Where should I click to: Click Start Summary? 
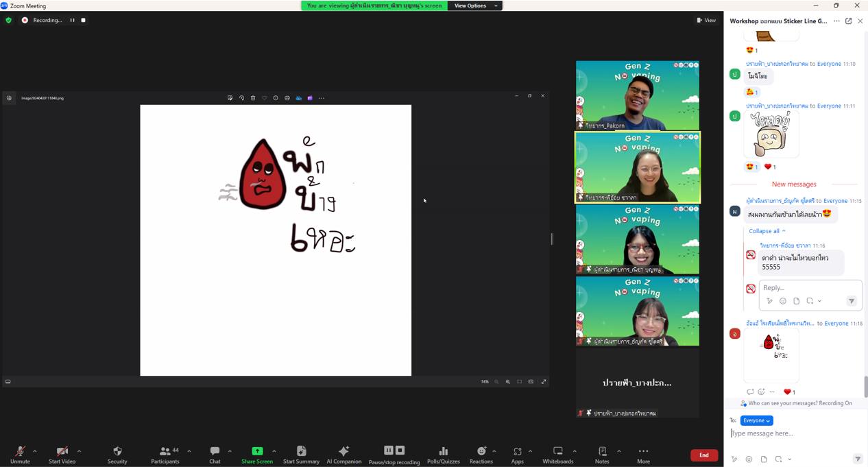click(301, 454)
